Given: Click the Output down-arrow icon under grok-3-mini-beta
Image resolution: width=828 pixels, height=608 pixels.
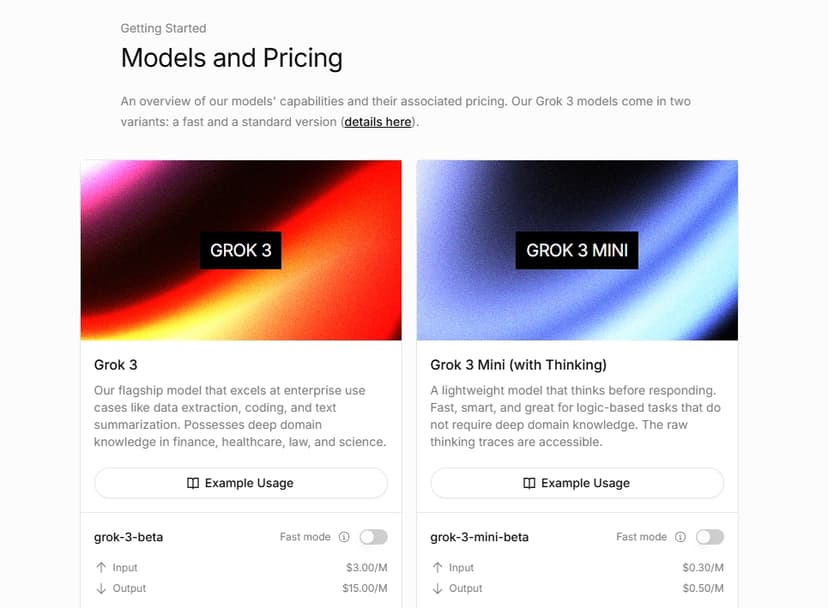Looking at the screenshot, I should pyautogui.click(x=436, y=588).
